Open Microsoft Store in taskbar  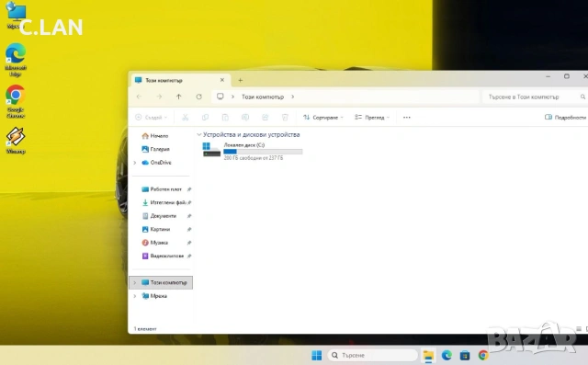pos(465,355)
